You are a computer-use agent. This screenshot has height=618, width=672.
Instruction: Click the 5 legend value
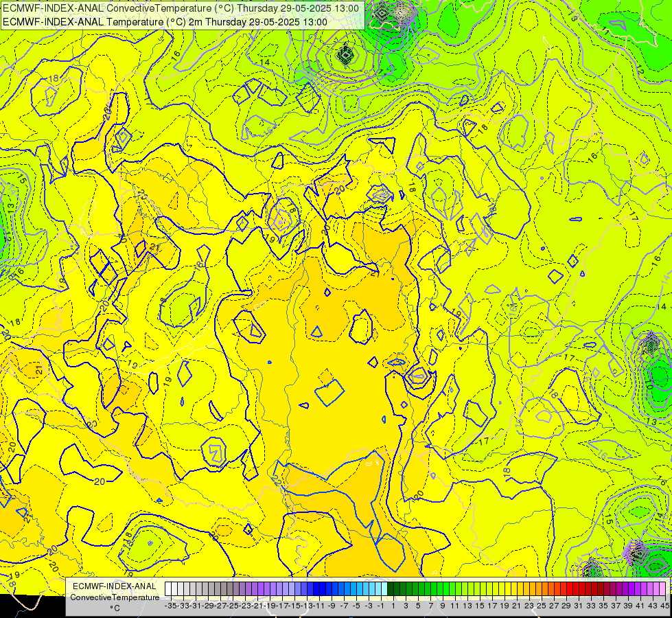[x=418, y=606]
